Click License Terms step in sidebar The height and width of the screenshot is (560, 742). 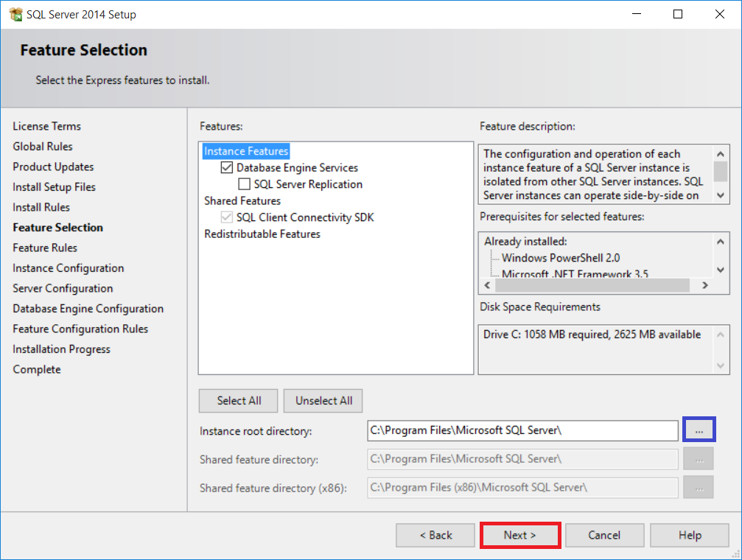tap(47, 127)
